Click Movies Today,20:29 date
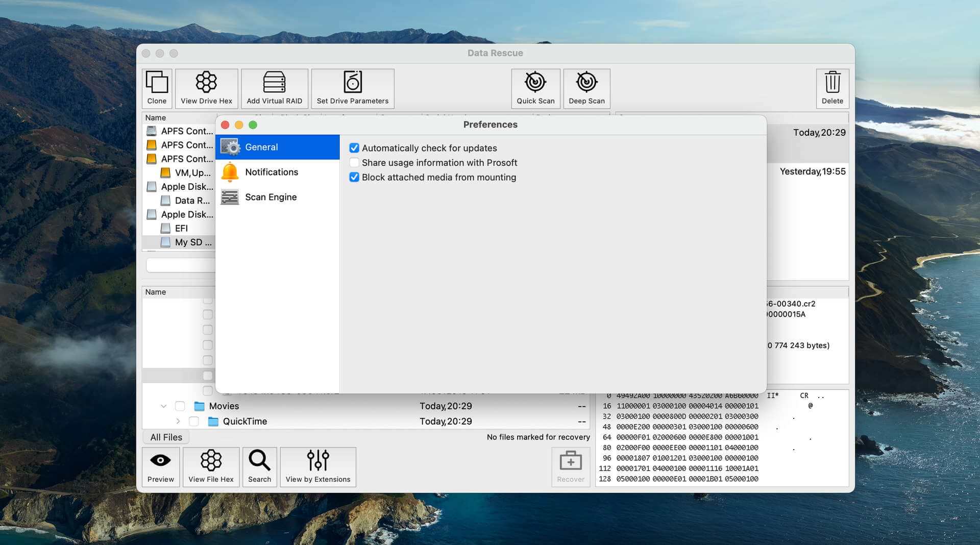Screen dimensions: 980x545 pyautogui.click(x=446, y=406)
